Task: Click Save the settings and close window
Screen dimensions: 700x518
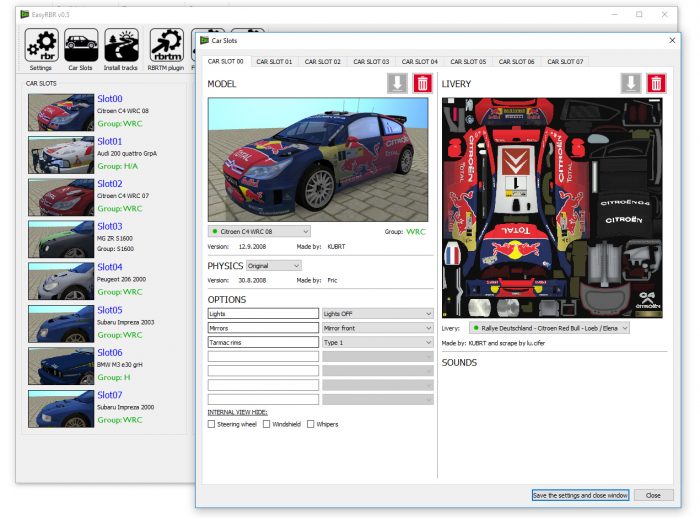Action: 580,495
